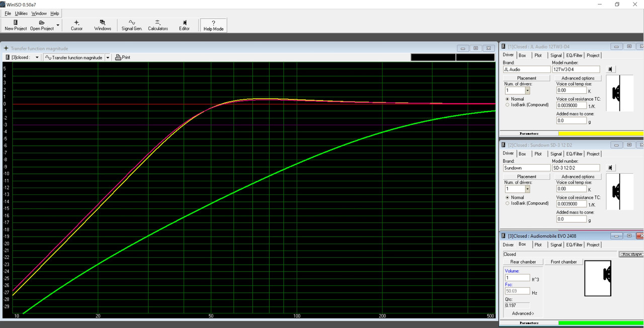
Task: Open the Transfer function magnitude graph type dropdown
Action: tap(108, 57)
